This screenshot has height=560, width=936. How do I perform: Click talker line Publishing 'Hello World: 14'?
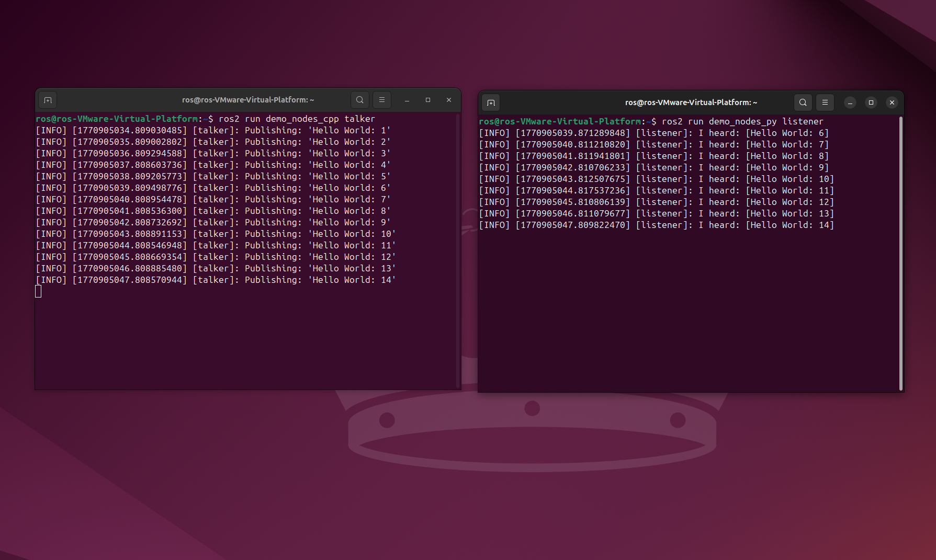(215, 280)
